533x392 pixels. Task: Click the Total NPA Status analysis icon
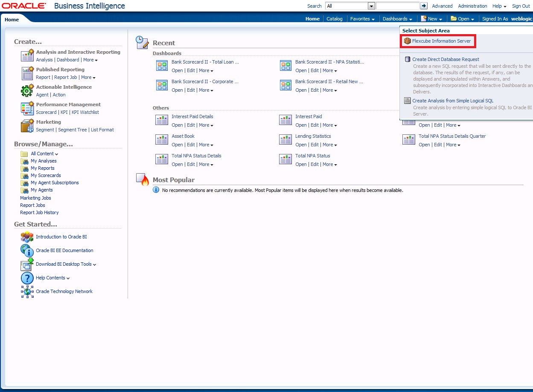285,159
